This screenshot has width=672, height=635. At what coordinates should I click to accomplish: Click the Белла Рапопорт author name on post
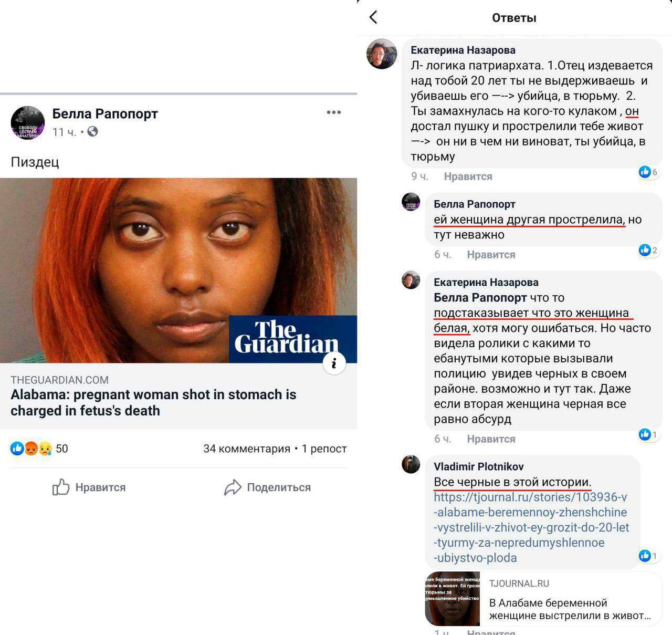105,113
